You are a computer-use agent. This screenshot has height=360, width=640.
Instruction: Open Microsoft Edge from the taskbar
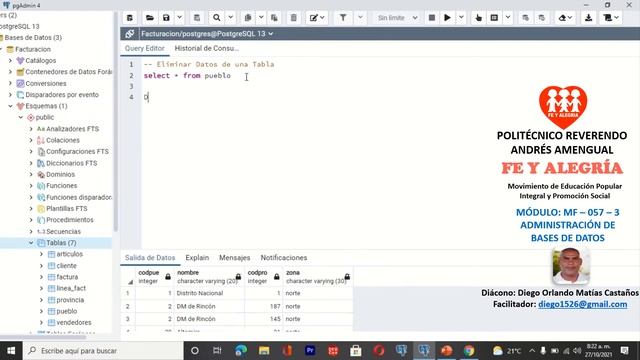241,351
